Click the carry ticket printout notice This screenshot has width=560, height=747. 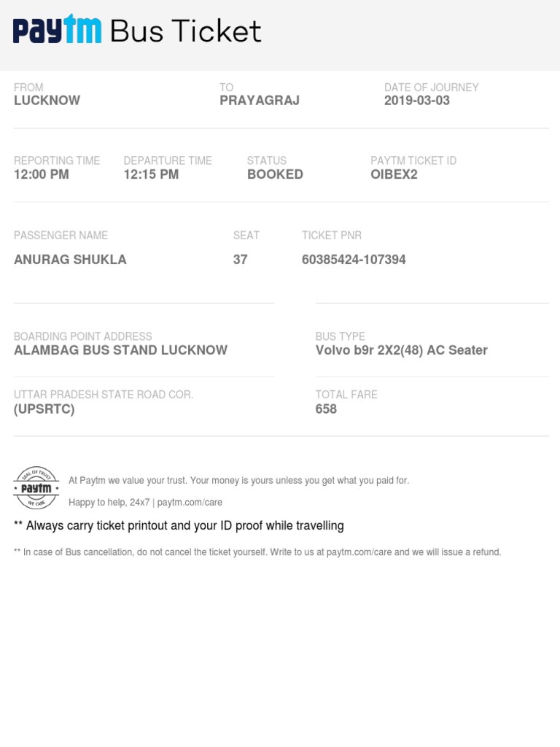coord(179,526)
